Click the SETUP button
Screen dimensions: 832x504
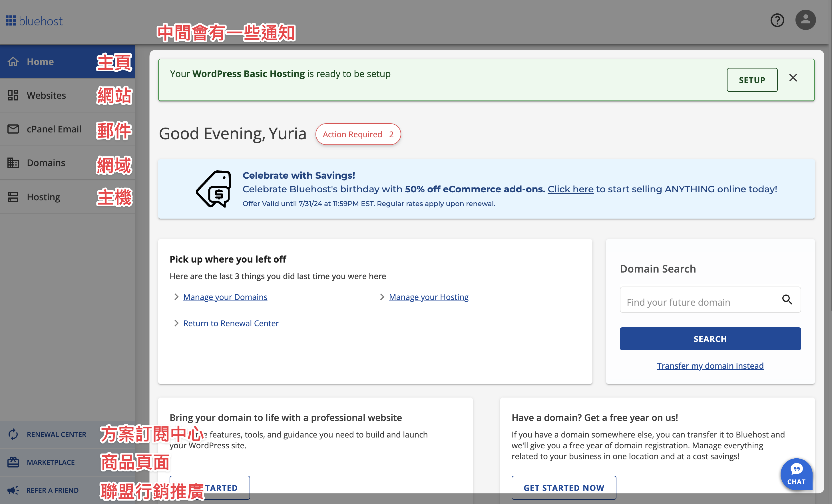click(x=752, y=80)
